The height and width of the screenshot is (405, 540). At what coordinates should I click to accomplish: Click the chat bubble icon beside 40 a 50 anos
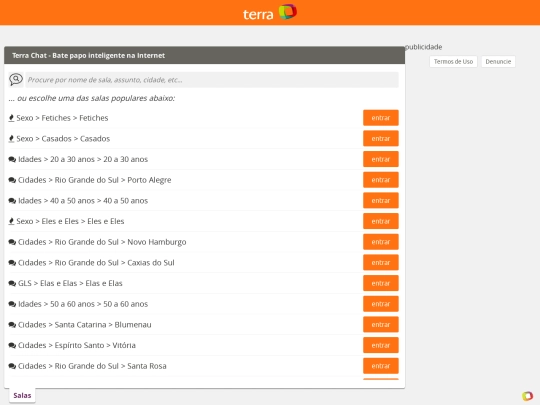coord(12,201)
